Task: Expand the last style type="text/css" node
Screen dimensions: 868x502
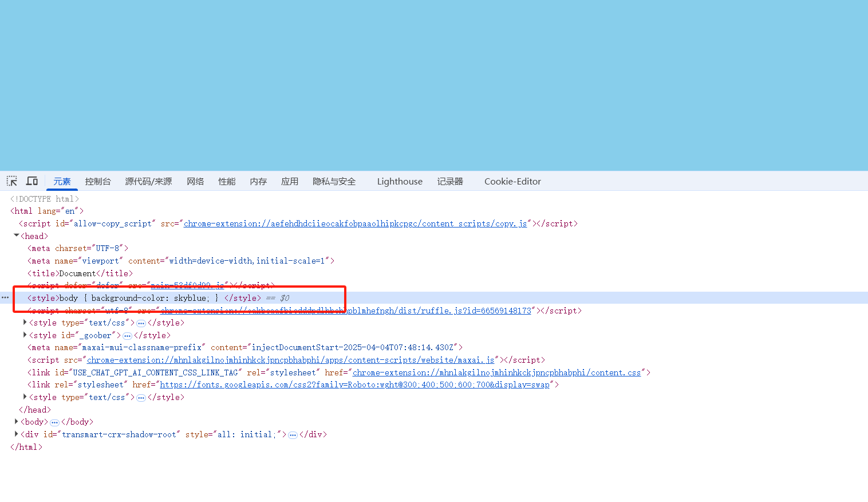Action: 25,397
